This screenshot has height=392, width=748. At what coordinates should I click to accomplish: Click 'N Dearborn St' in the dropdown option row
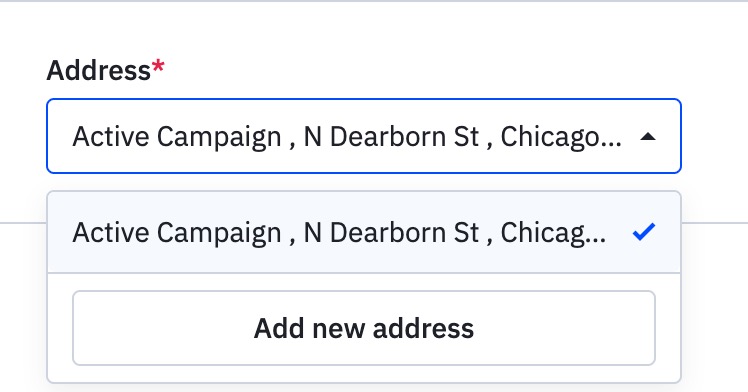click(x=391, y=232)
